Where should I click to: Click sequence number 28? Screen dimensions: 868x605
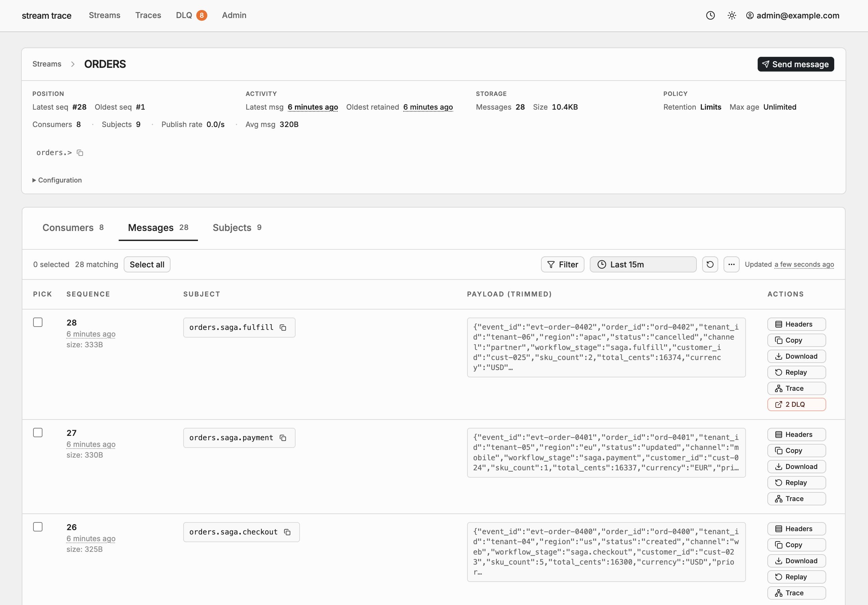pyautogui.click(x=72, y=323)
